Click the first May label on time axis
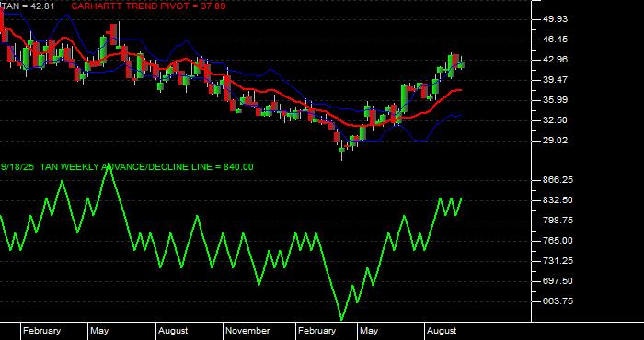The height and width of the screenshot is (340, 644). [99, 331]
